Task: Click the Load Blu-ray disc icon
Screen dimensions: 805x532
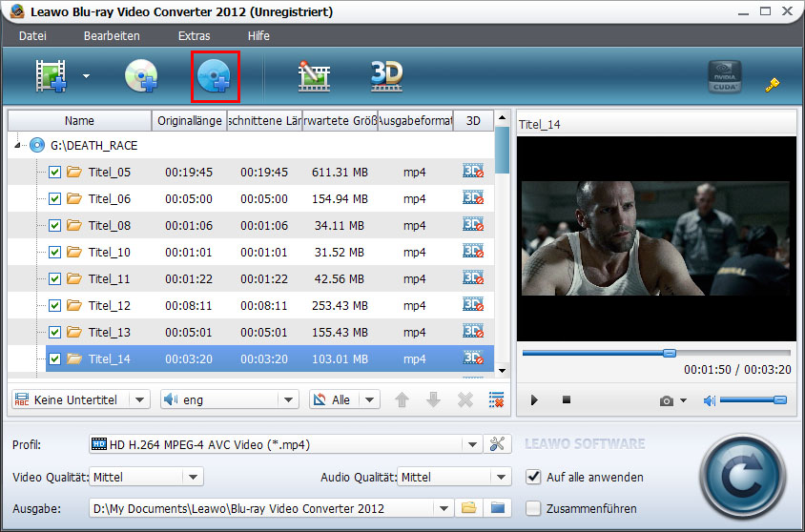Action: pos(214,76)
